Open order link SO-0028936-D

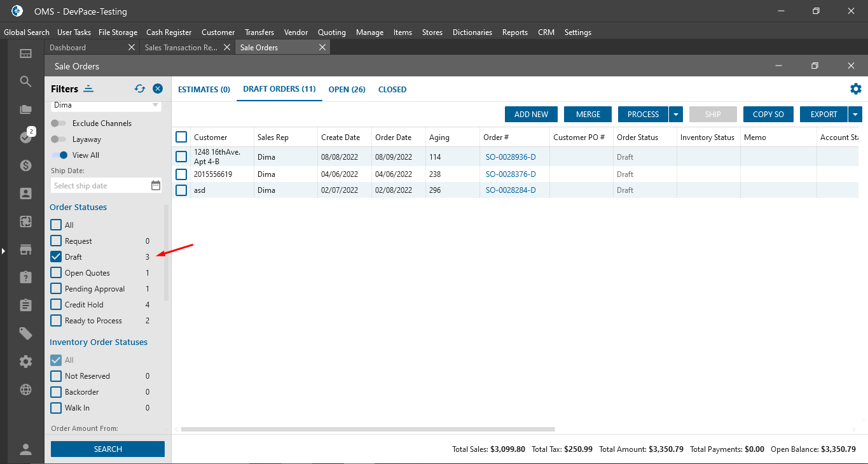click(511, 157)
